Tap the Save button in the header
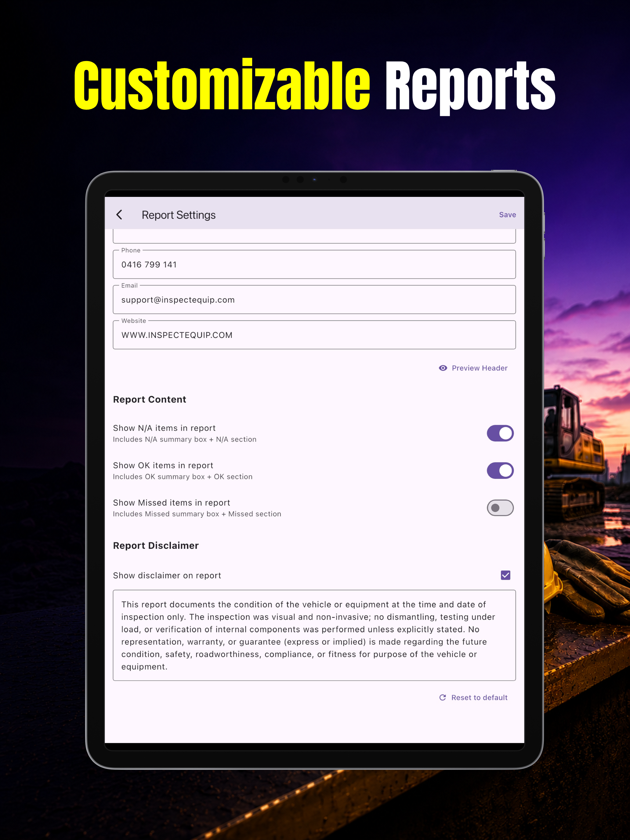 point(507,215)
